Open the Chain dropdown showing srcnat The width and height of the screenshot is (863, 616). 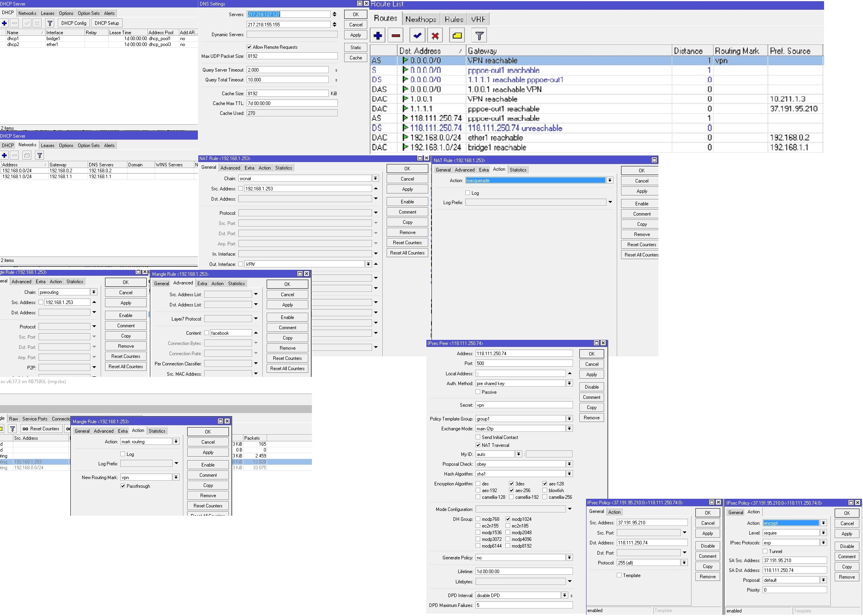tap(376, 179)
